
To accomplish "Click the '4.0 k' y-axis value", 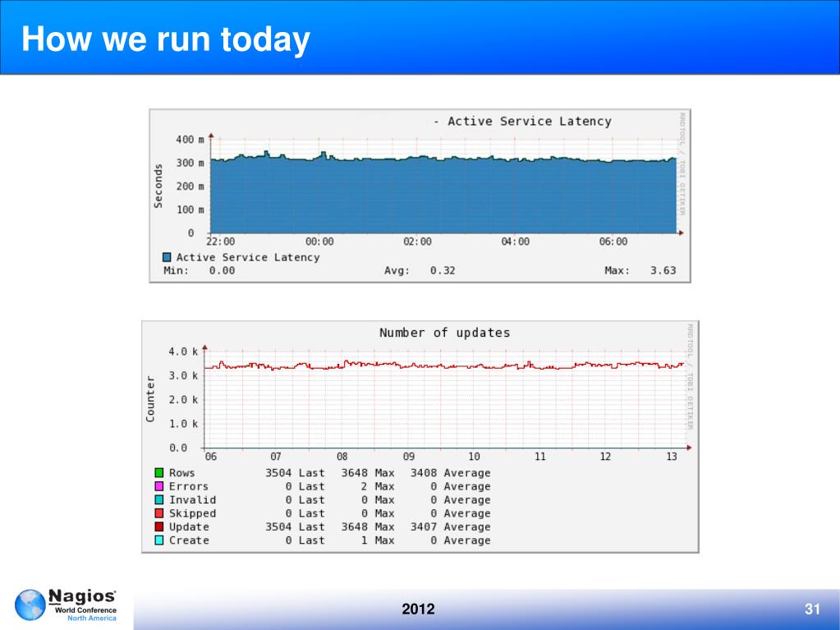I will (183, 352).
